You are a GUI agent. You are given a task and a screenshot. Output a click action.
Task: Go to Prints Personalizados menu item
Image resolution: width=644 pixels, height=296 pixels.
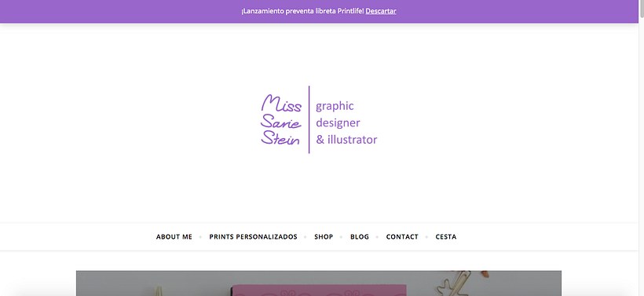tap(254, 237)
